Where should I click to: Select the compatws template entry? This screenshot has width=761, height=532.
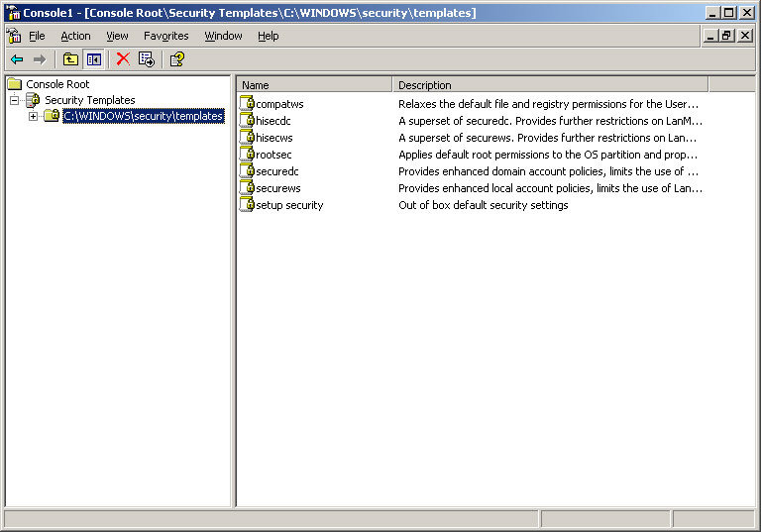point(280,103)
